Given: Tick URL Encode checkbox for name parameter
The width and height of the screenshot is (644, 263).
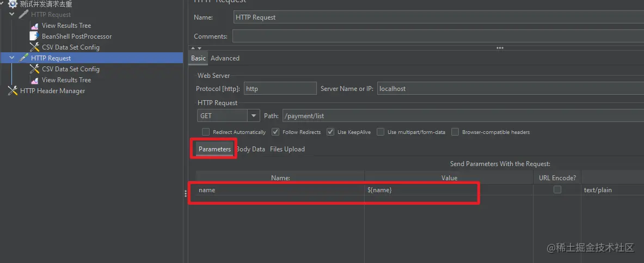Looking at the screenshot, I should click(x=557, y=189).
